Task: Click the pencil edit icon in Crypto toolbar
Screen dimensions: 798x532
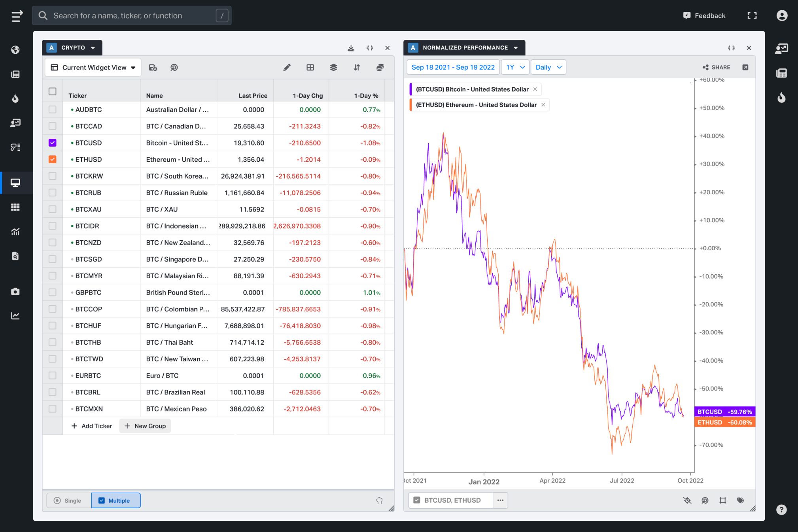Action: [287, 68]
